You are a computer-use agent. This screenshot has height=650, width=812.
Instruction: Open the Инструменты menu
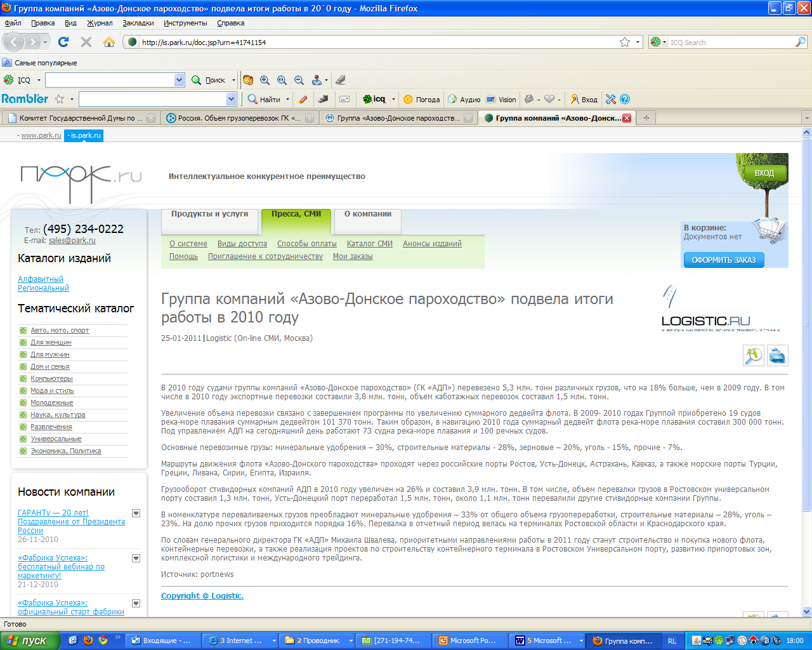click(185, 23)
